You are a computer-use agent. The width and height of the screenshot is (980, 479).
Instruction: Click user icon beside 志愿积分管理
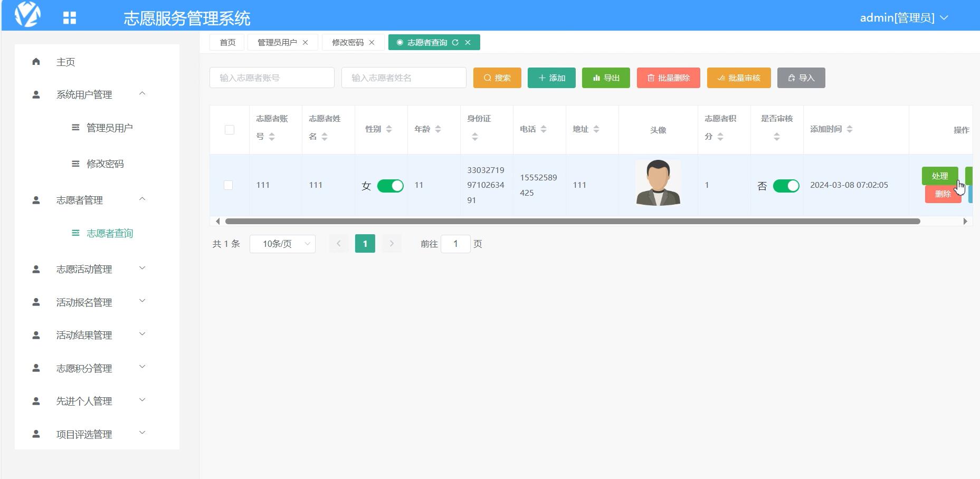tap(36, 368)
